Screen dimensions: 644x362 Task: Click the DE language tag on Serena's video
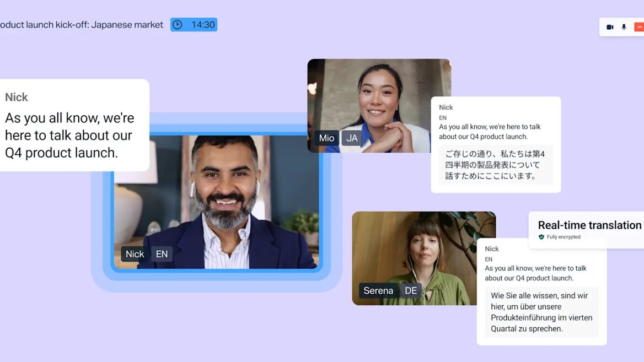coord(411,291)
